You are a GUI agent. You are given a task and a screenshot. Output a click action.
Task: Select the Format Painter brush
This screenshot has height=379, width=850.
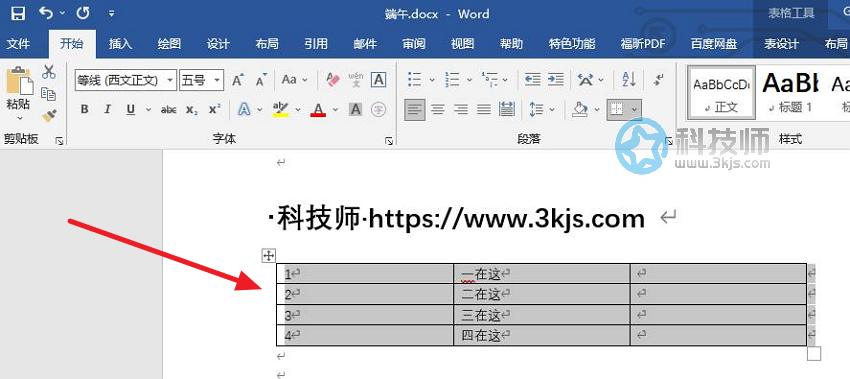click(x=49, y=115)
